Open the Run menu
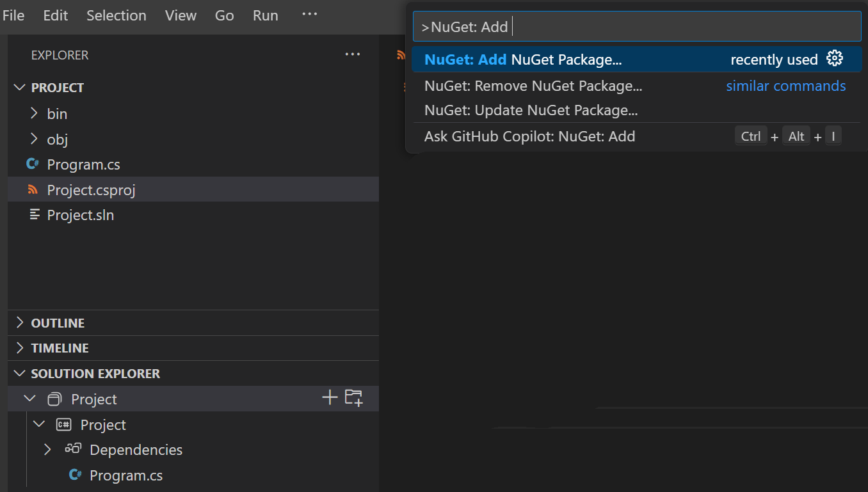 265,15
